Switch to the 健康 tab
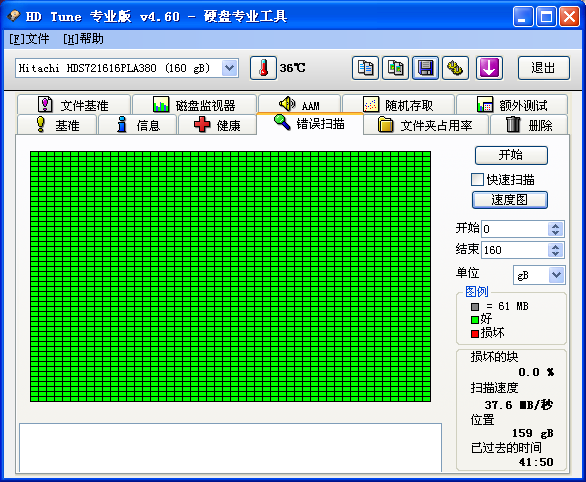Viewport: 586px width, 482px height. click(x=218, y=125)
